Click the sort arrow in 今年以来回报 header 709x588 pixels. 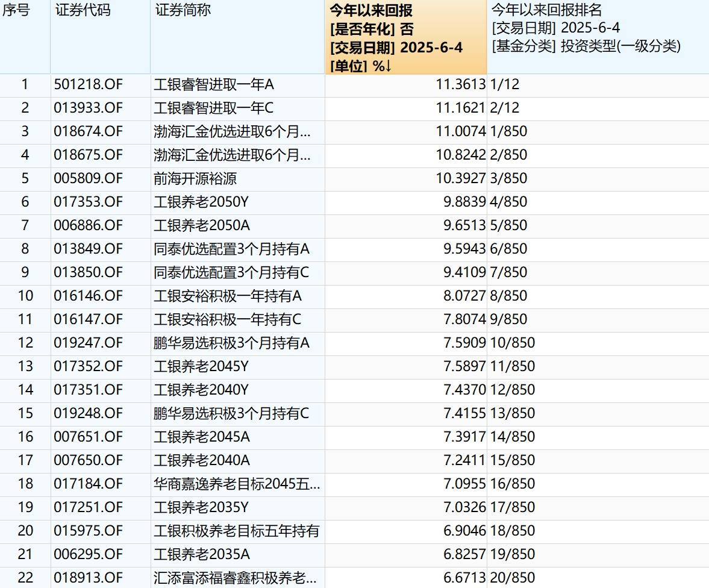387,66
